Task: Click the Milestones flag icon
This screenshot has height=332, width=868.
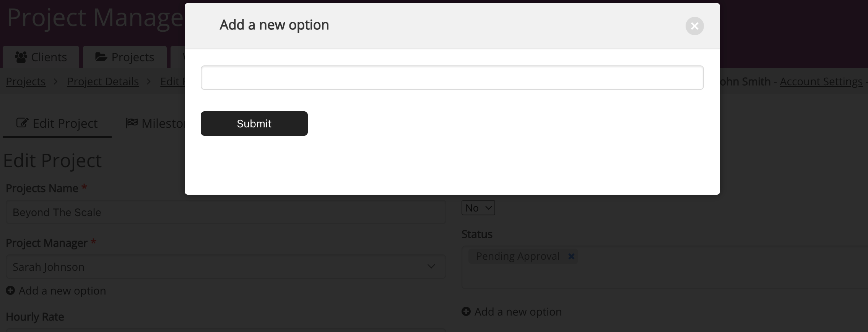Action: pos(132,123)
